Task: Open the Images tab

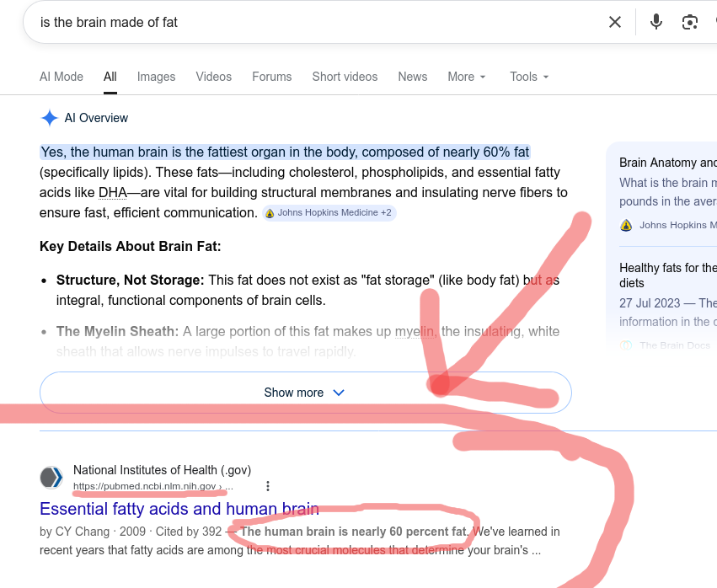Action: point(157,77)
